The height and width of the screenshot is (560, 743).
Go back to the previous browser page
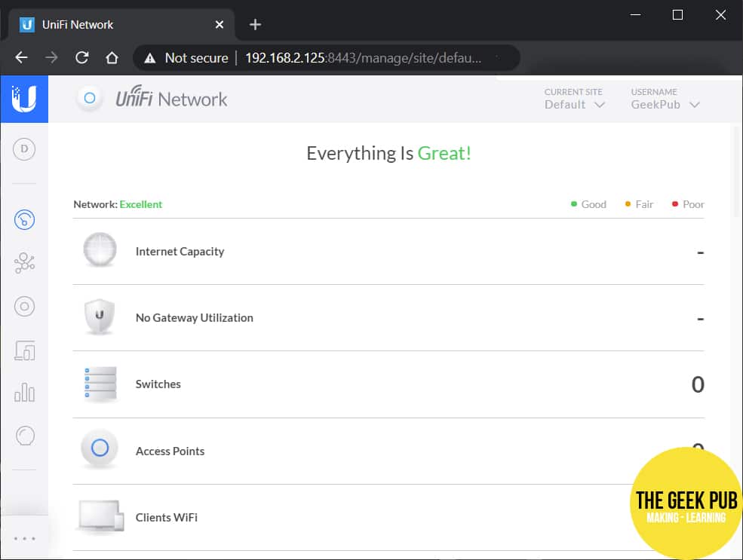[21, 58]
